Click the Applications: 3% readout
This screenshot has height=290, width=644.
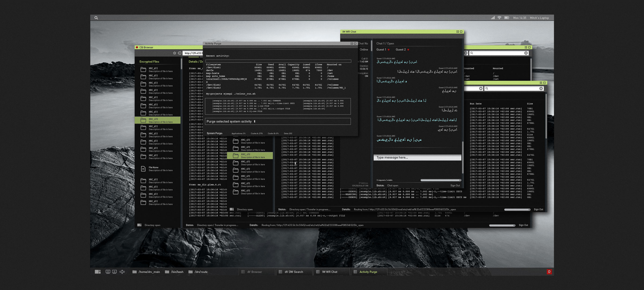[238, 133]
